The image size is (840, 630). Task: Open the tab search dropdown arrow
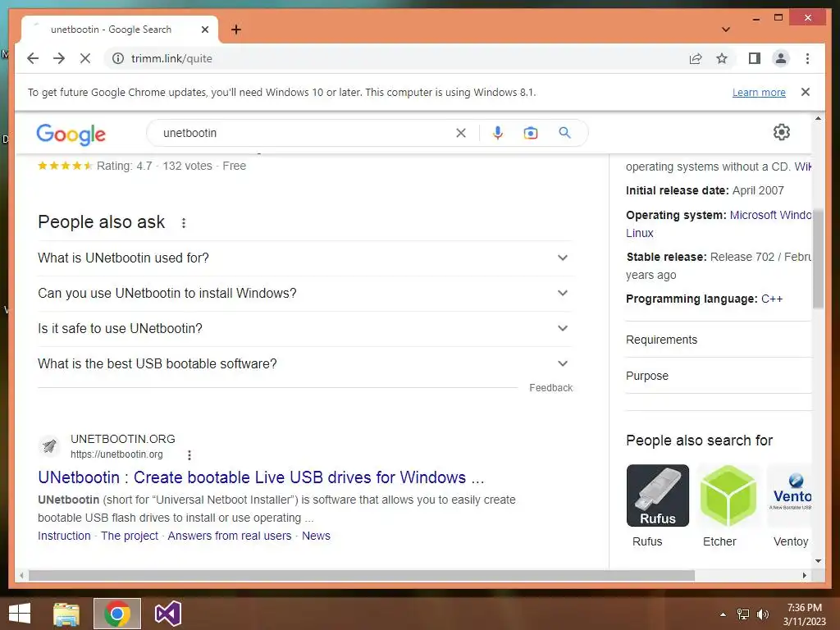point(726,30)
